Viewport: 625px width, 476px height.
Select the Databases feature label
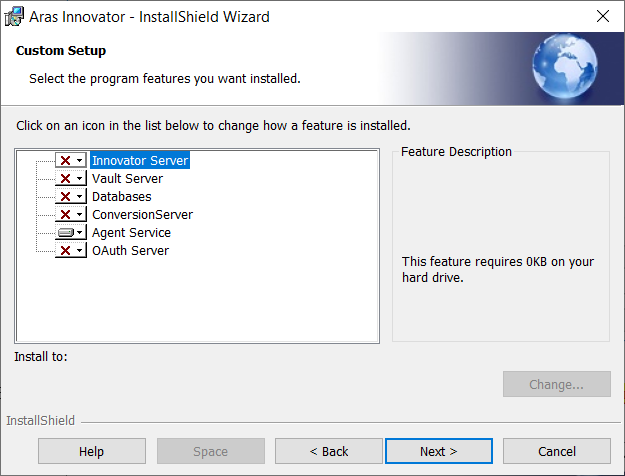coord(122,197)
